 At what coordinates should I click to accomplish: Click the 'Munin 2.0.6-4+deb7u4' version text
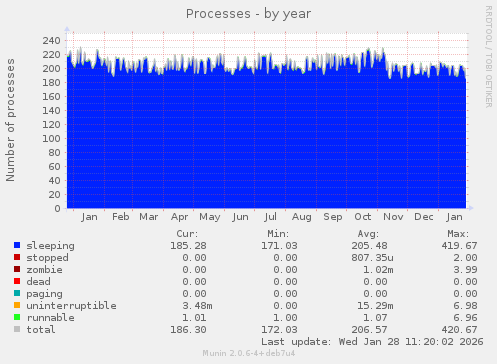pos(249,353)
